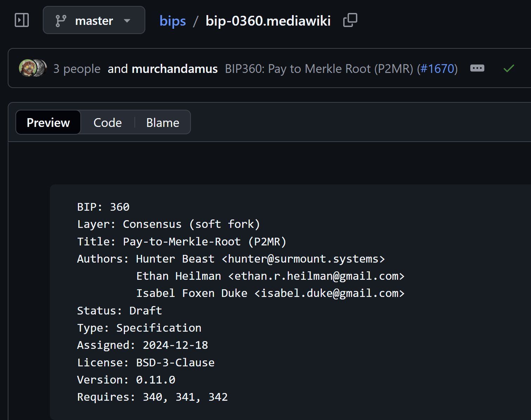
Task: Switch to the Preview tab
Action: (48, 122)
